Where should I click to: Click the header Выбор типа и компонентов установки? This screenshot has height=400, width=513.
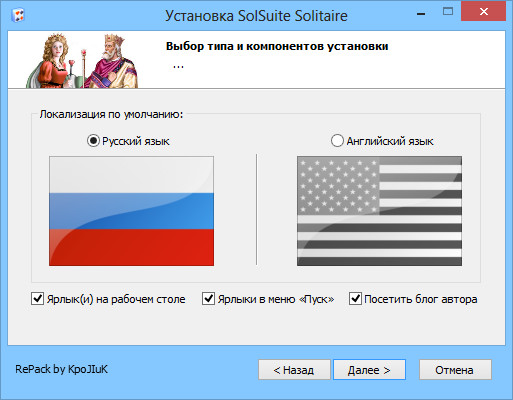[x=277, y=46]
